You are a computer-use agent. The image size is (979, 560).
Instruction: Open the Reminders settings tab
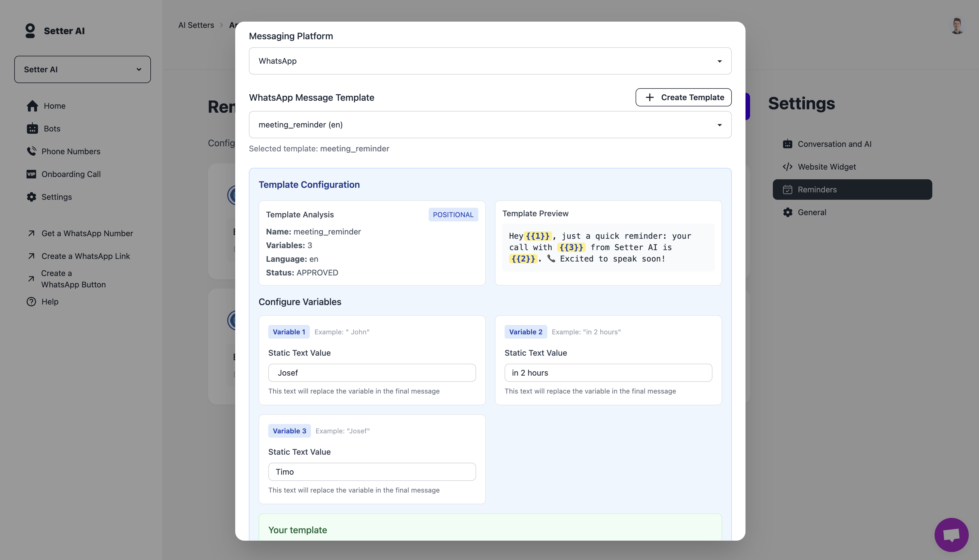pos(852,190)
